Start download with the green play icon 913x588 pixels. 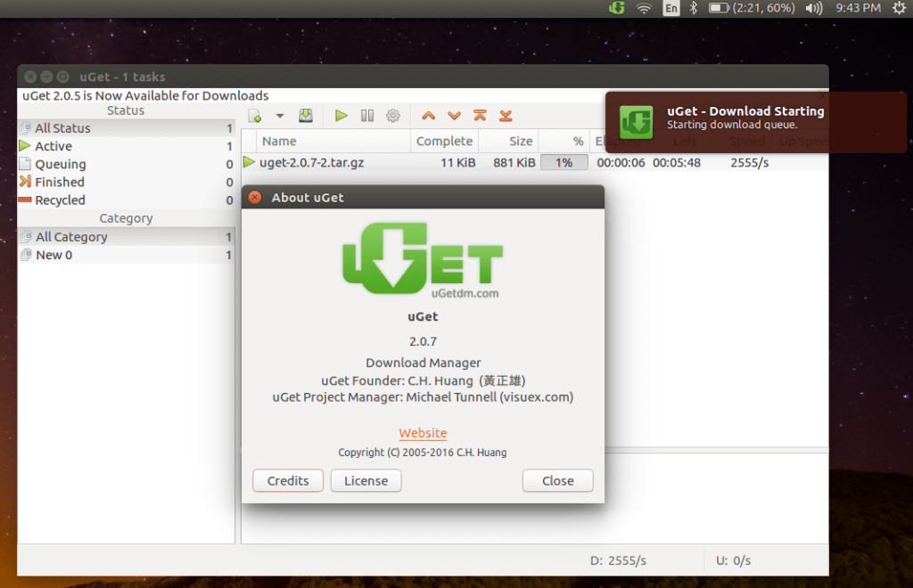(341, 116)
